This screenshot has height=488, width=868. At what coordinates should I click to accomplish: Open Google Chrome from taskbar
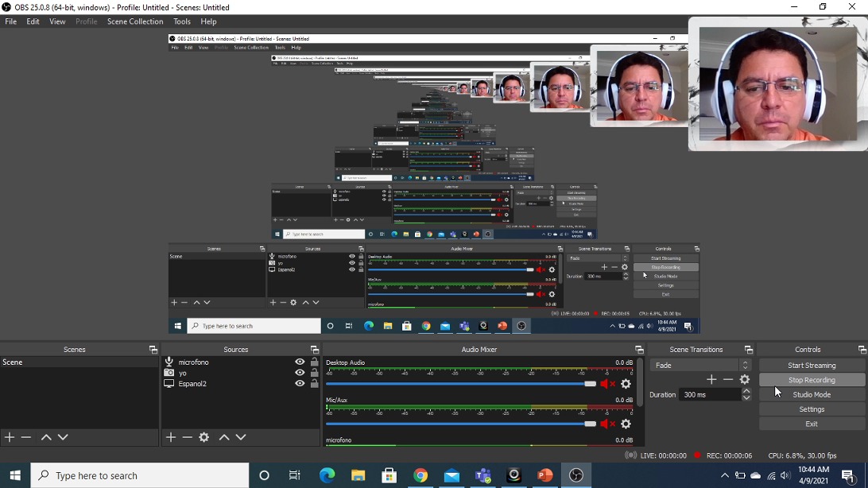(420, 475)
